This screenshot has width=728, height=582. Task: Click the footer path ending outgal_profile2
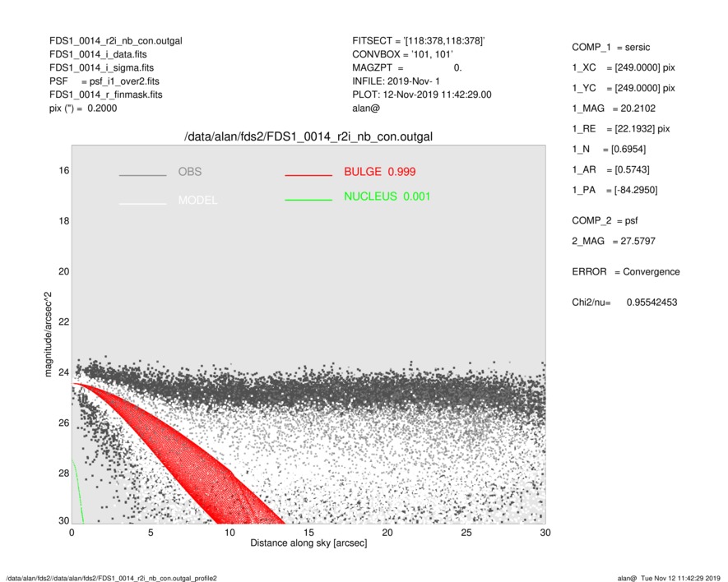click(x=111, y=578)
